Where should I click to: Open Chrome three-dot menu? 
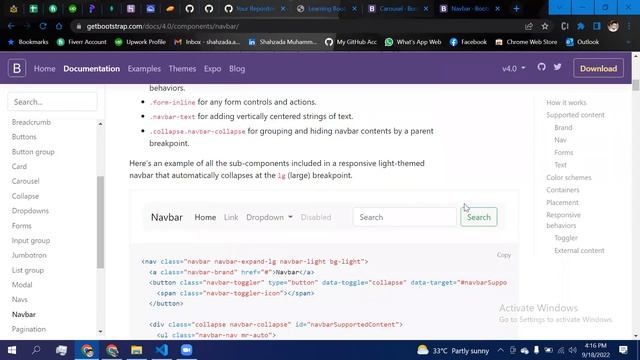(x=629, y=26)
